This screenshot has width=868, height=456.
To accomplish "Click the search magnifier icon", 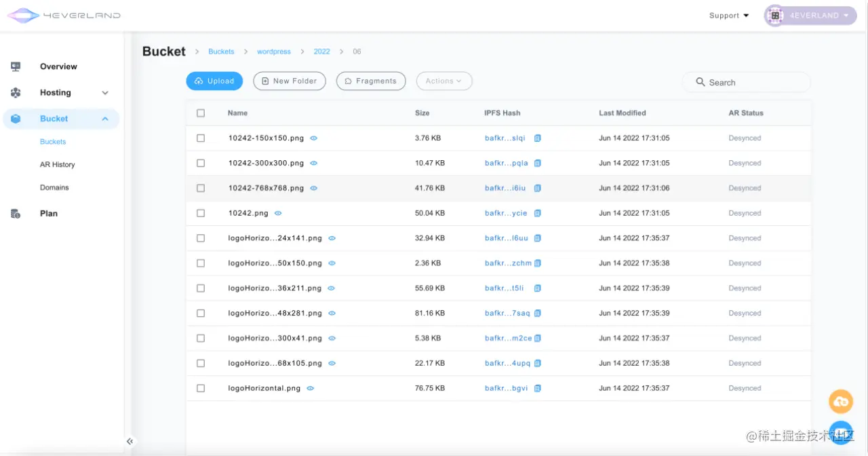I will pyautogui.click(x=701, y=82).
